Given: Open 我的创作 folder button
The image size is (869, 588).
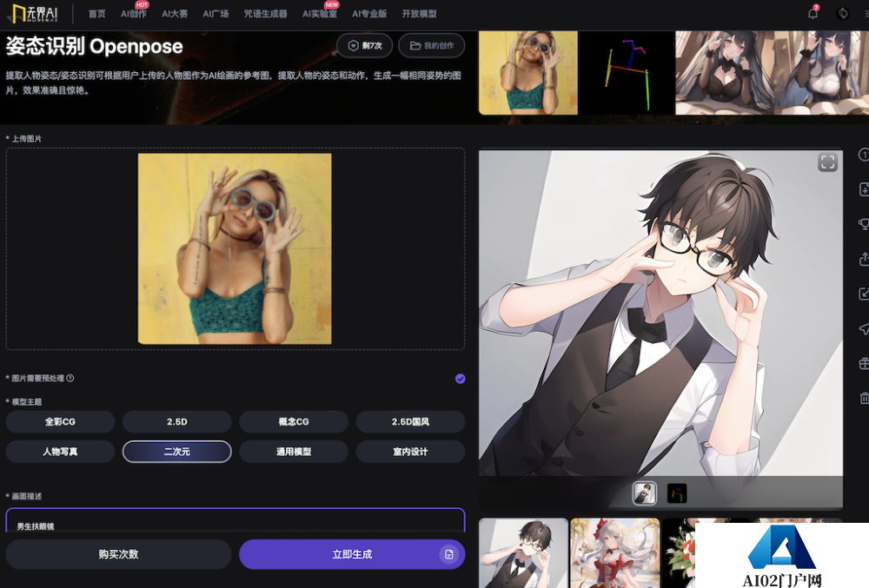Looking at the screenshot, I should 431,45.
